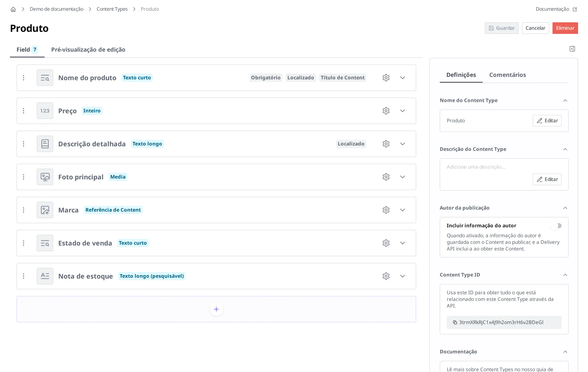Expand the Estado de venda field chevron
The height and width of the screenshot is (372, 588).
(402, 243)
